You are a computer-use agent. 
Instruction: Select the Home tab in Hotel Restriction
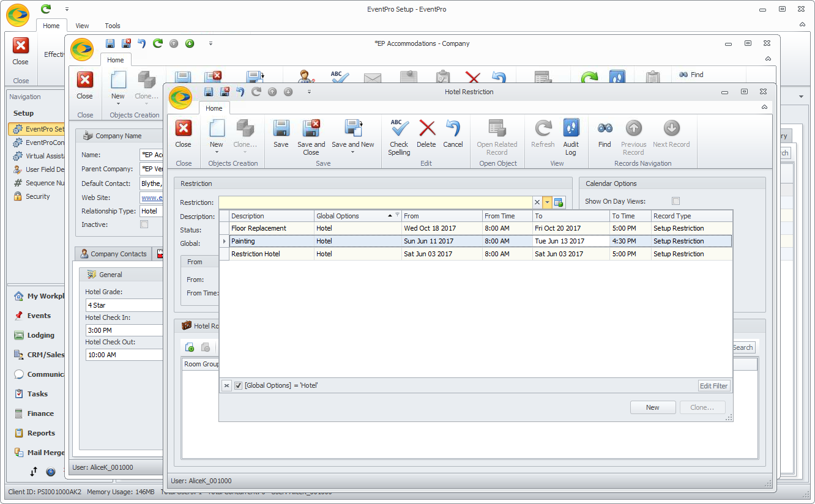pyautogui.click(x=214, y=108)
